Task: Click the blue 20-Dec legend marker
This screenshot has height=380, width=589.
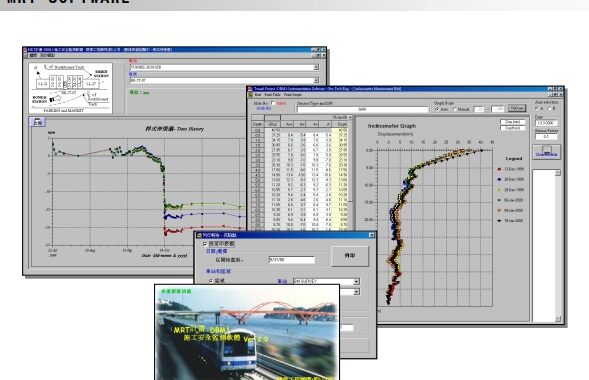Action: pos(499,179)
